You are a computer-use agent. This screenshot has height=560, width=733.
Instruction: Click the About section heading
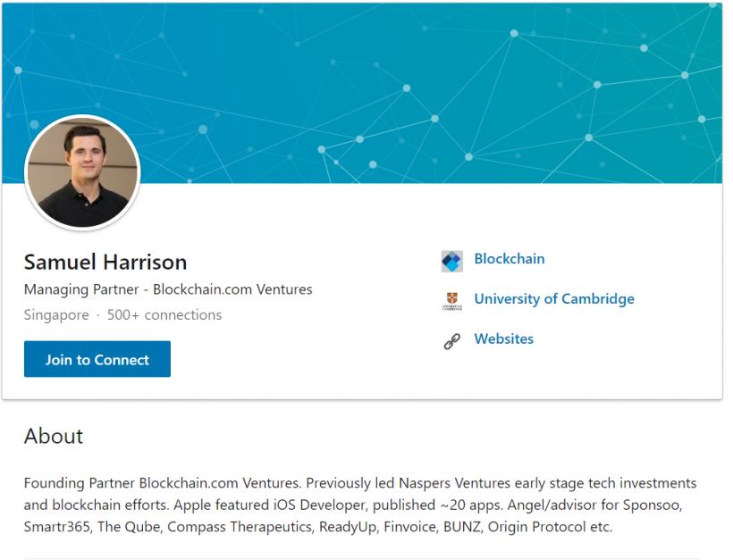point(54,436)
